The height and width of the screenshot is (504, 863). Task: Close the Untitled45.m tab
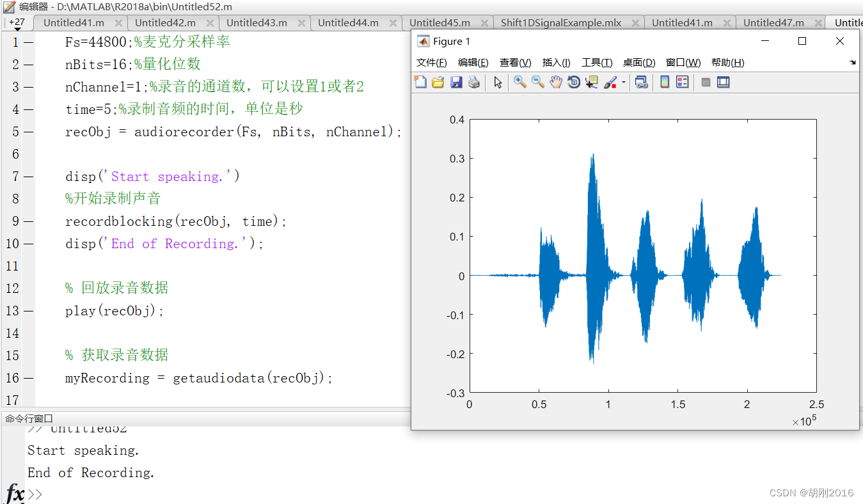click(484, 23)
